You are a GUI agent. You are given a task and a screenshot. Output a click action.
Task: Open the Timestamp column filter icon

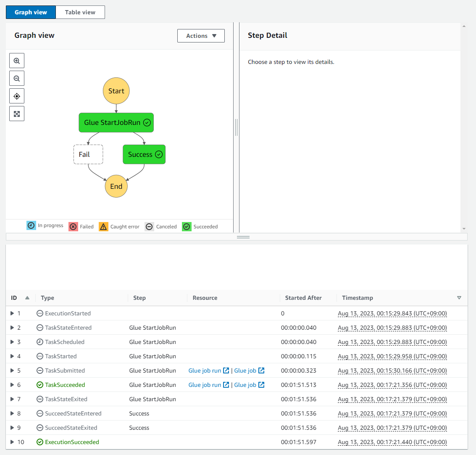tap(459, 298)
